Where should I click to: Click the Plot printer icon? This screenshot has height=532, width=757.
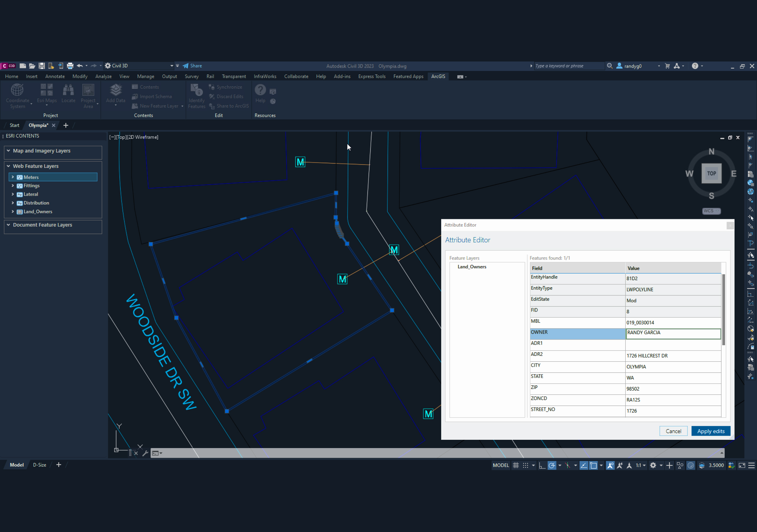[70, 66]
